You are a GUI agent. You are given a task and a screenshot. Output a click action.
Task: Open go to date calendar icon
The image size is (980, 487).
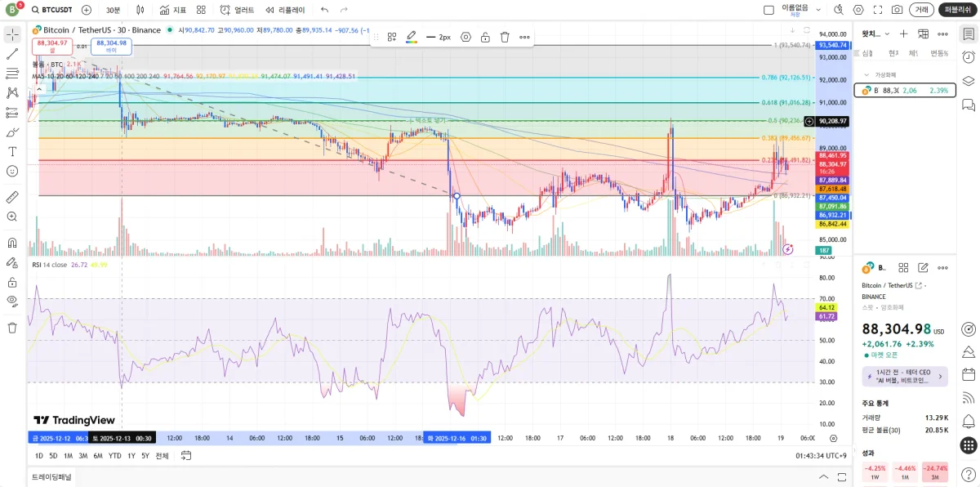pos(186,456)
